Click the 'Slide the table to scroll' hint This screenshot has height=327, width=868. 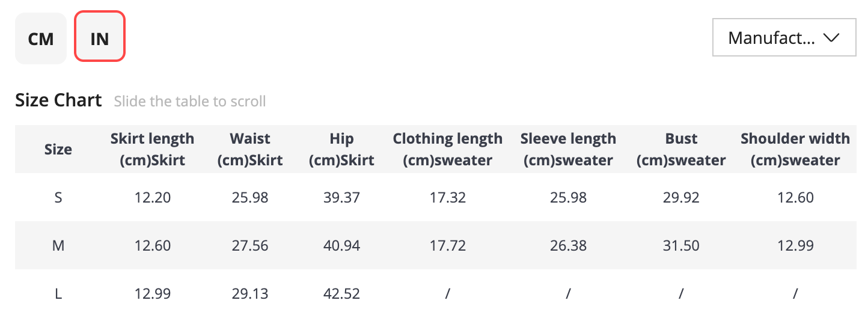pos(190,101)
